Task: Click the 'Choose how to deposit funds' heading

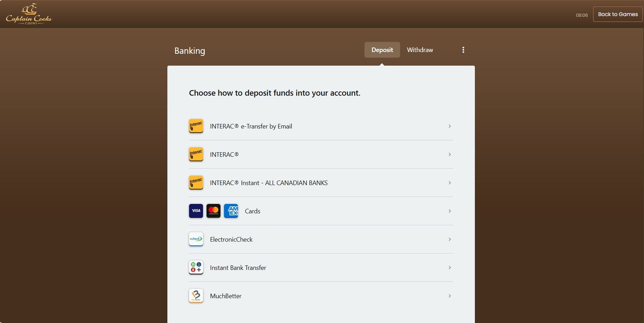Action: coord(275,93)
